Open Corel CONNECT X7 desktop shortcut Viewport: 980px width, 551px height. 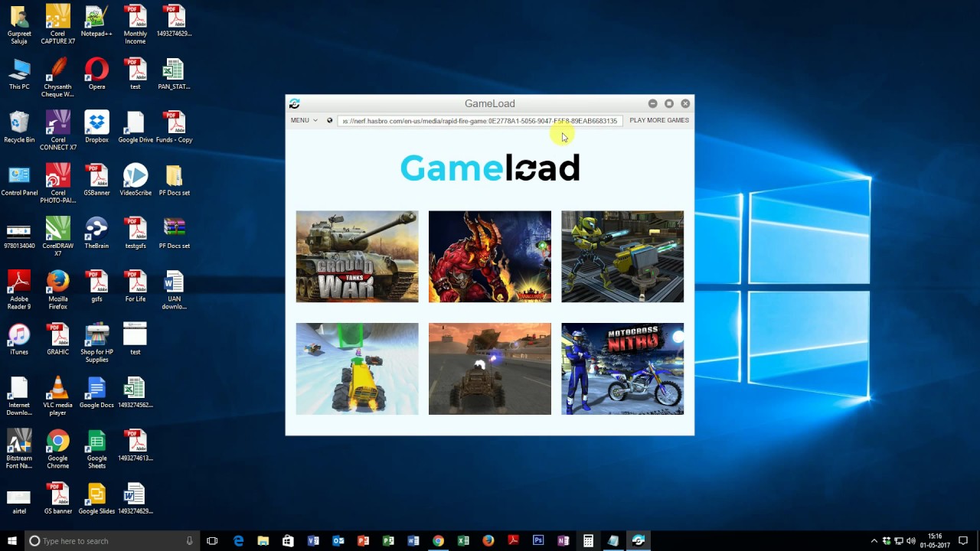tap(58, 130)
